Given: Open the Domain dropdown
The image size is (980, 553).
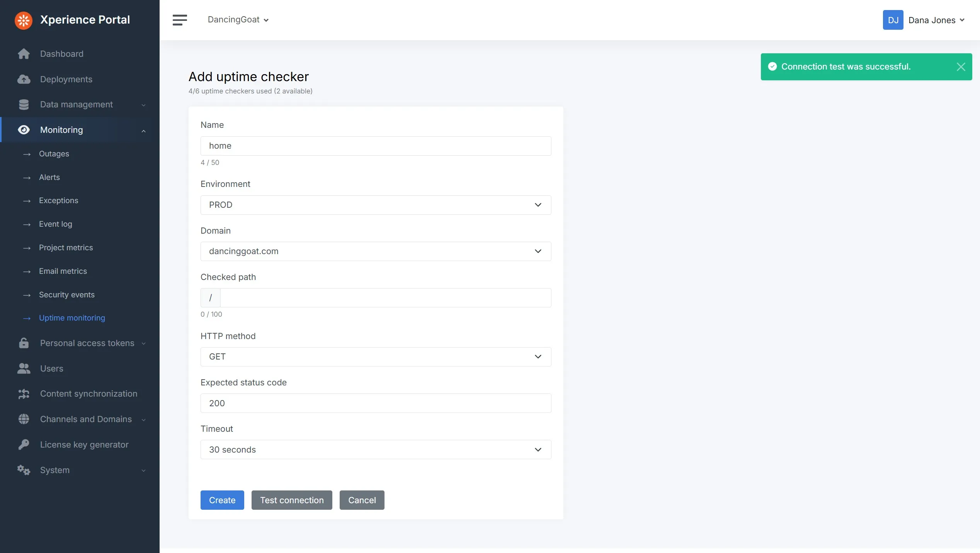Looking at the screenshot, I should tap(375, 251).
